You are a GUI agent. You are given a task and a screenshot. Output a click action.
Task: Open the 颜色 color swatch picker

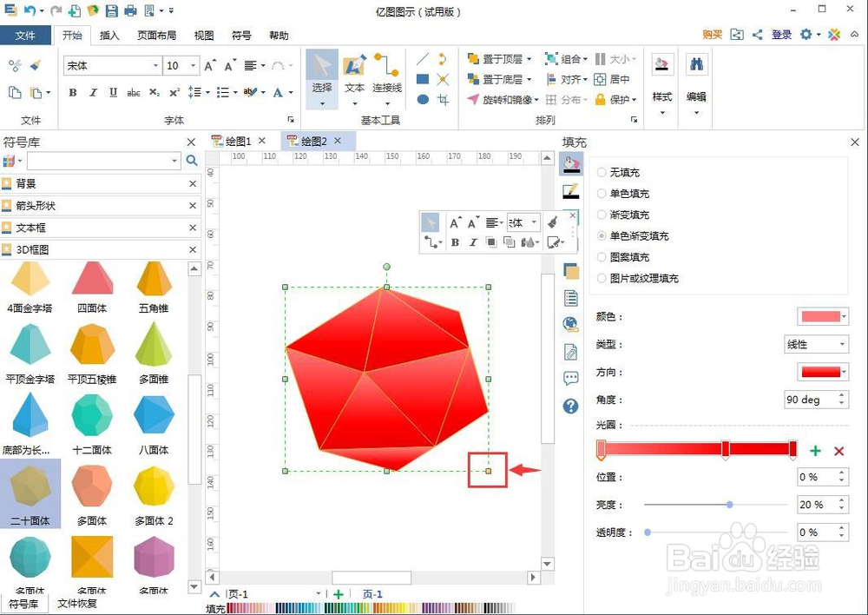[822, 316]
